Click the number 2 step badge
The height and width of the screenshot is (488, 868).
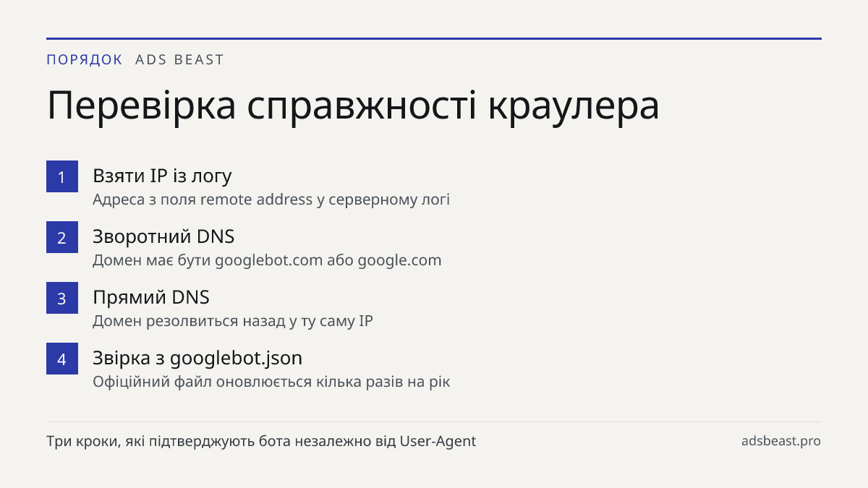tap(62, 237)
